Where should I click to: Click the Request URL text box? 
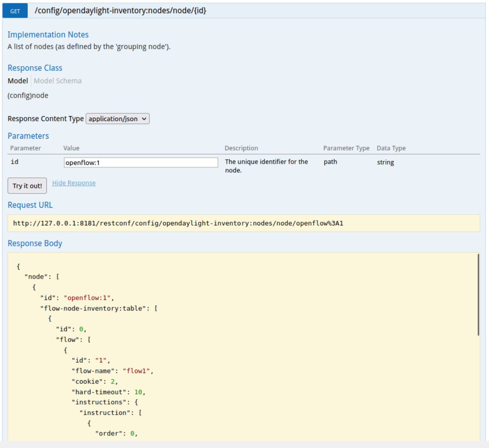pyautogui.click(x=243, y=223)
